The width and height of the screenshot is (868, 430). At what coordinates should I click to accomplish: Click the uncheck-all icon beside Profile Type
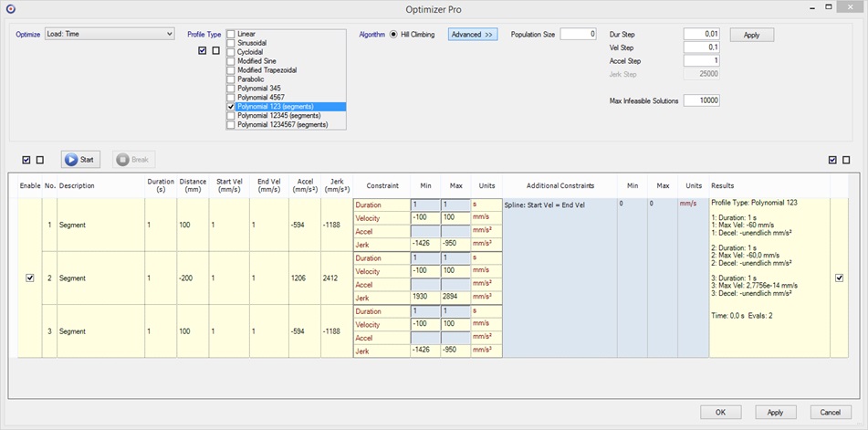pyautogui.click(x=215, y=51)
